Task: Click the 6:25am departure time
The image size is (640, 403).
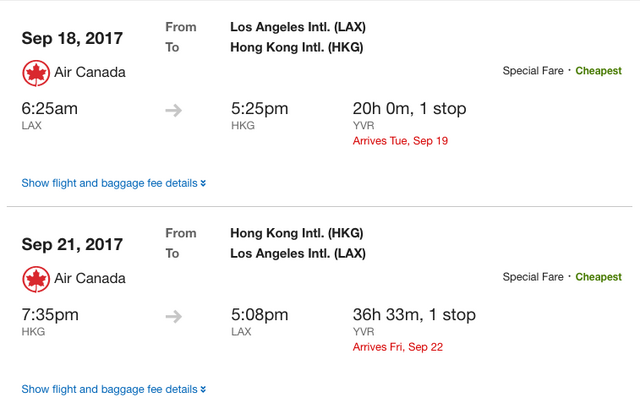Action: [x=50, y=108]
